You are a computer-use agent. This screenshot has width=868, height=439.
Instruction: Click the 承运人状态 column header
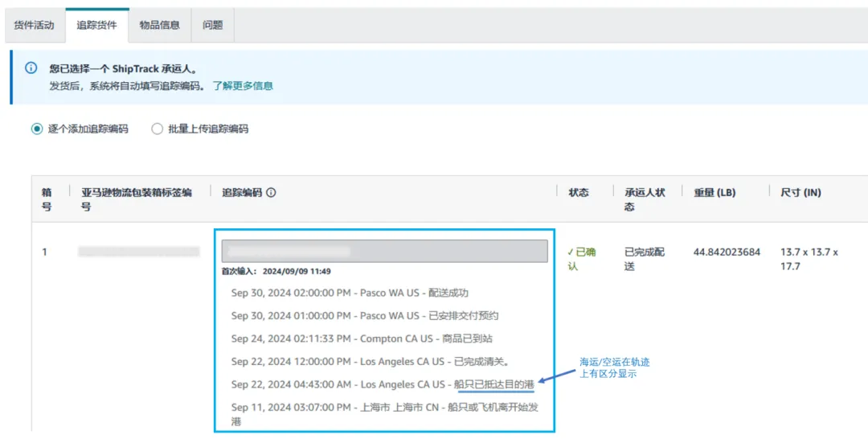tap(645, 199)
